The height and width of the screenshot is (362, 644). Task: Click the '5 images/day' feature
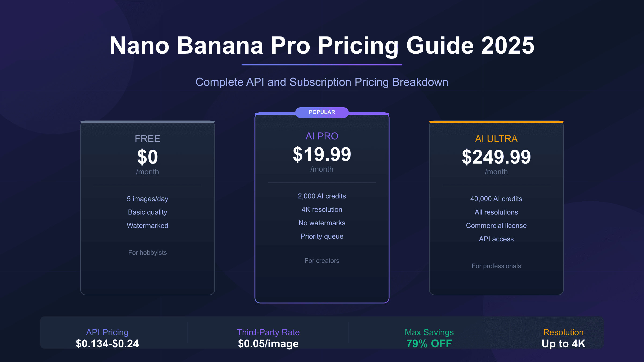tap(147, 199)
